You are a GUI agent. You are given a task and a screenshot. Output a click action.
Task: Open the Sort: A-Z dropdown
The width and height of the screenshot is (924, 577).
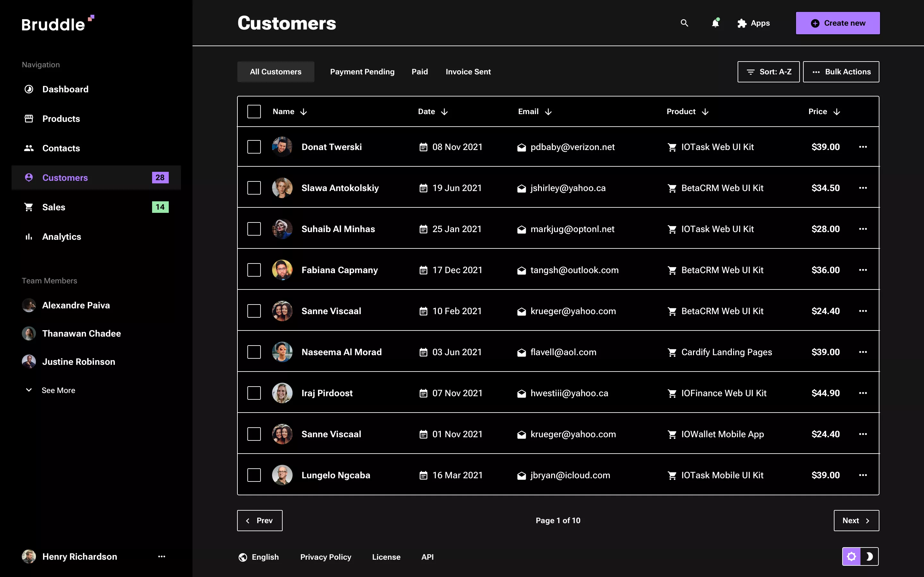pos(768,71)
